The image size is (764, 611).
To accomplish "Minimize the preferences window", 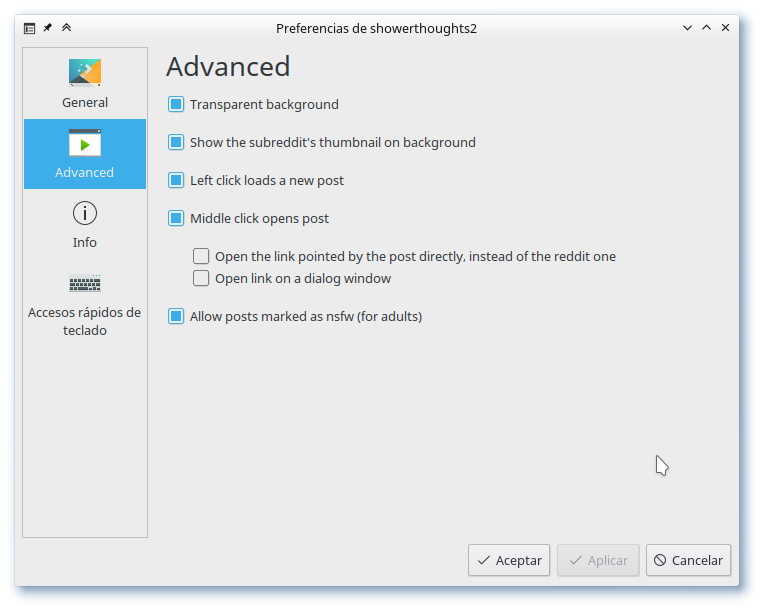I will (687, 28).
